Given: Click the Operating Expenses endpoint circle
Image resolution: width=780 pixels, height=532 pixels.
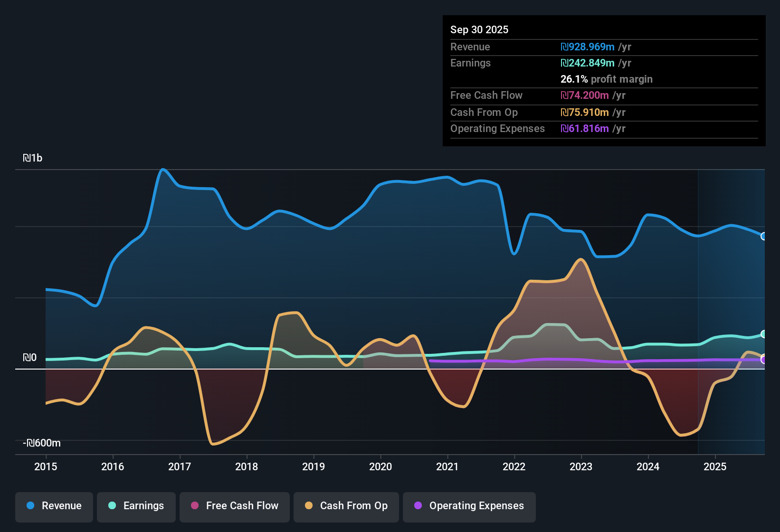Looking at the screenshot, I should pos(764,360).
